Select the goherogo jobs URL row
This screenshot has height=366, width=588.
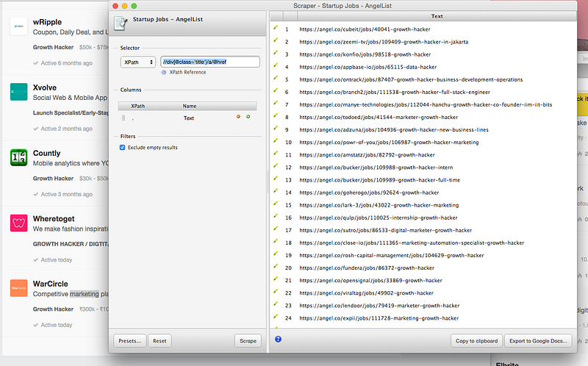click(369, 193)
